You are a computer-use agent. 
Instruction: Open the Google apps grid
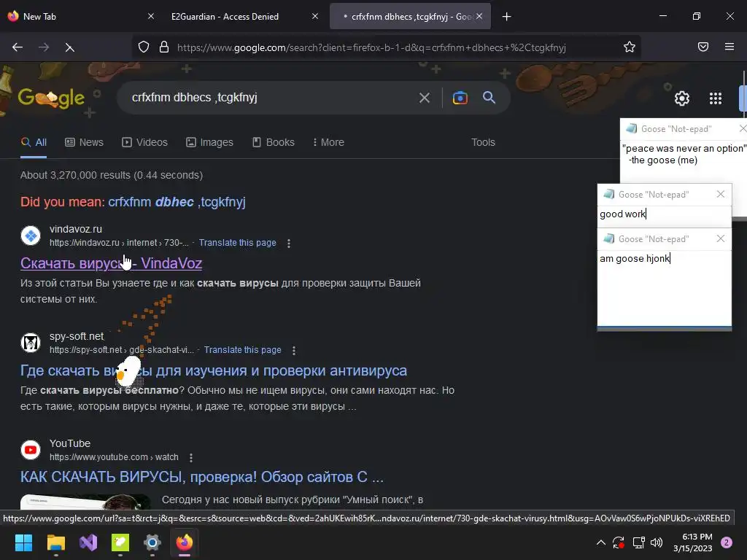[x=716, y=98]
